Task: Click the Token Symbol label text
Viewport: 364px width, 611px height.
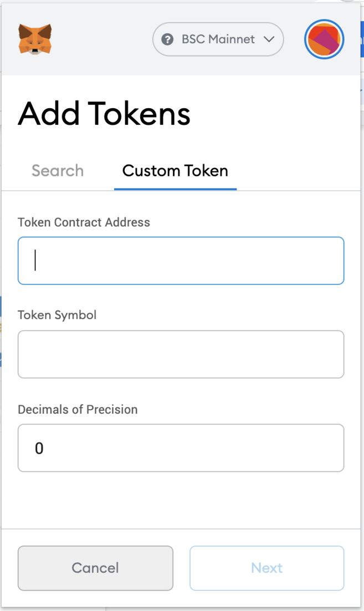Action: click(57, 315)
